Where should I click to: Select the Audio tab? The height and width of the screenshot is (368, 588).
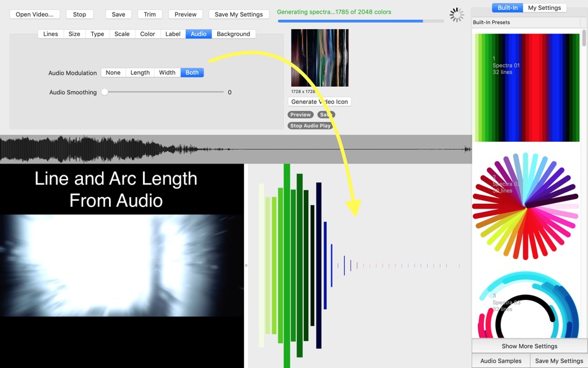click(x=199, y=34)
